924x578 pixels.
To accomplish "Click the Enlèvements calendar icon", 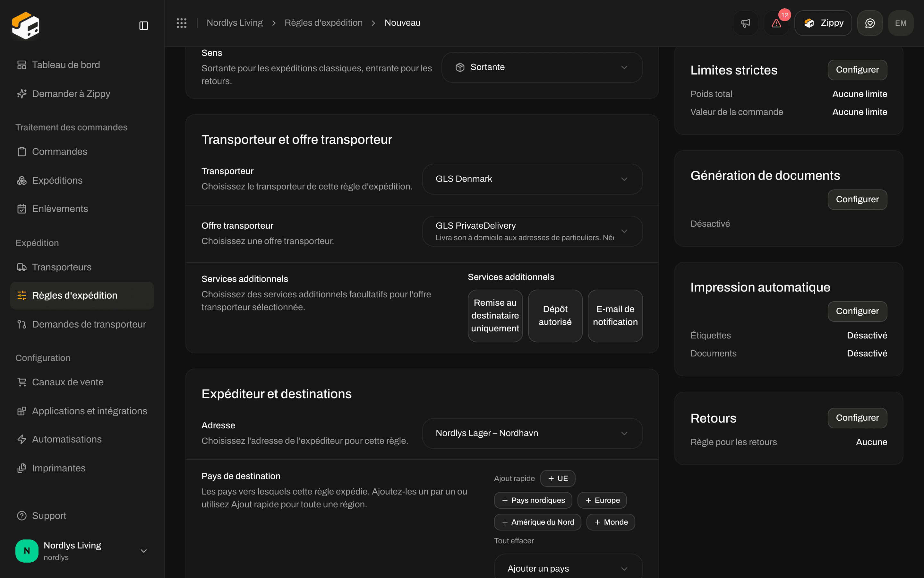I will [22, 209].
